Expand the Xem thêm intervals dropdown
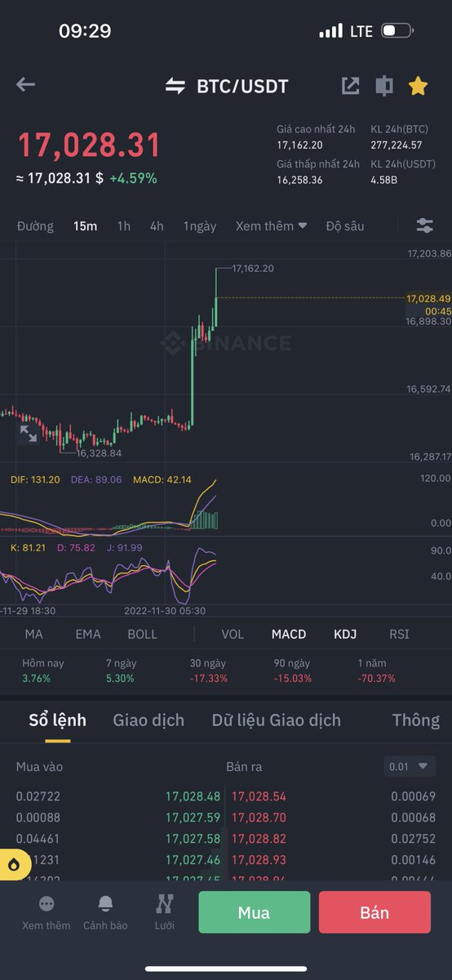 (x=272, y=226)
